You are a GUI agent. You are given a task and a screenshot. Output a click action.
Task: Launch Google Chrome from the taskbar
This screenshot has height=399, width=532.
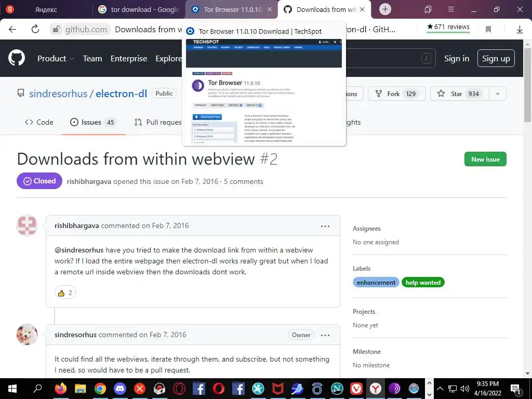pos(100,389)
